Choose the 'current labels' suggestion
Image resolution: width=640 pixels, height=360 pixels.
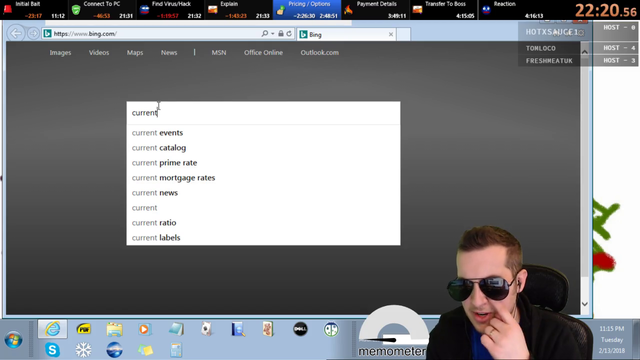pos(263,238)
